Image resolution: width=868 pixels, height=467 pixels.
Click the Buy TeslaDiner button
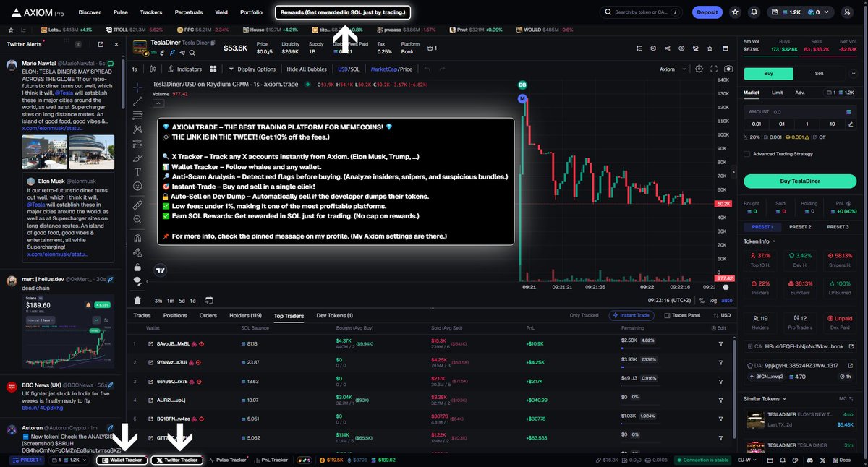click(x=801, y=181)
